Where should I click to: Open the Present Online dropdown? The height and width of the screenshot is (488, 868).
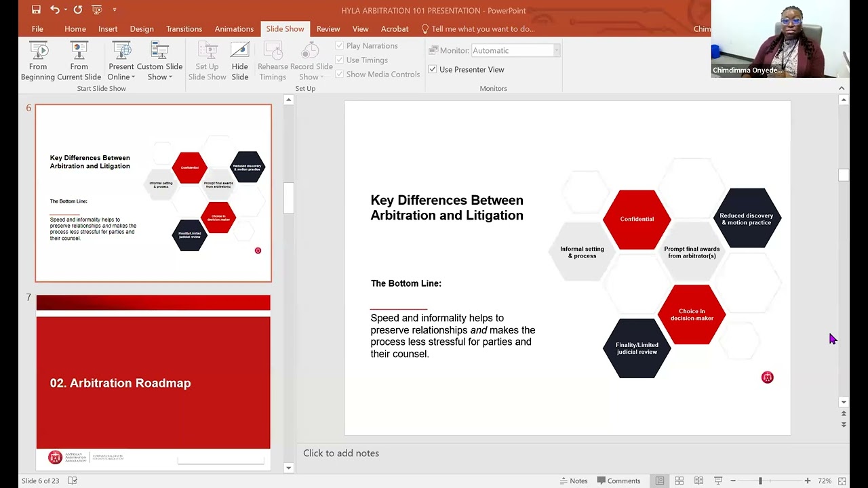(x=121, y=61)
